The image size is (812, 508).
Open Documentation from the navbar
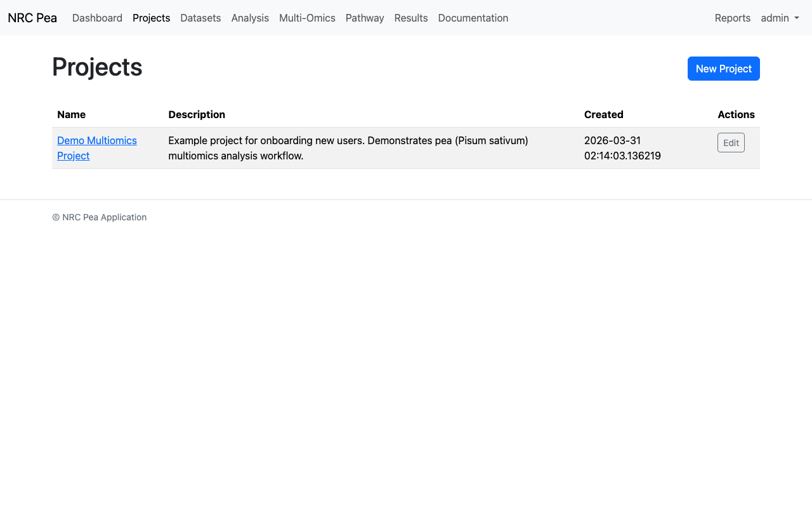tap(473, 18)
